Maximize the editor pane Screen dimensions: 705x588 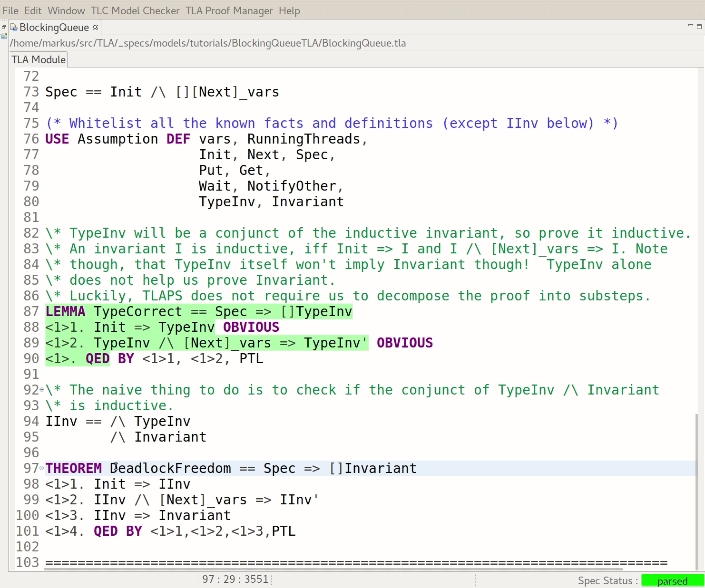tap(699, 26)
